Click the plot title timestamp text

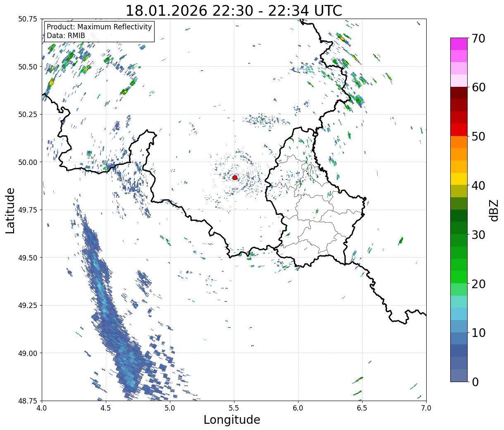(x=234, y=10)
